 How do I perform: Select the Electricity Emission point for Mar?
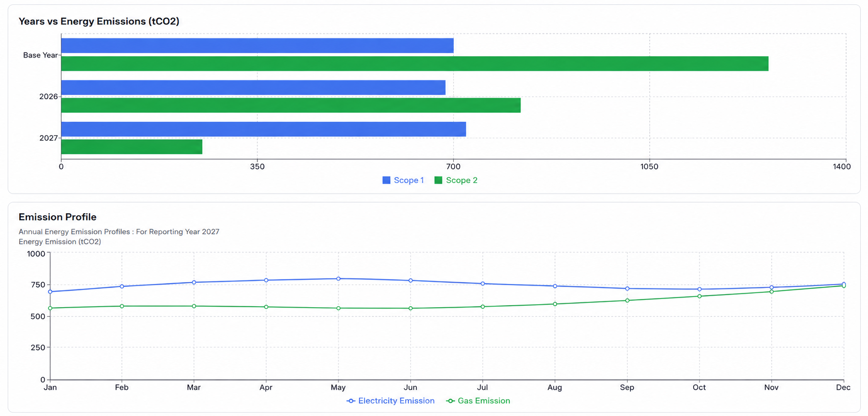tap(194, 282)
